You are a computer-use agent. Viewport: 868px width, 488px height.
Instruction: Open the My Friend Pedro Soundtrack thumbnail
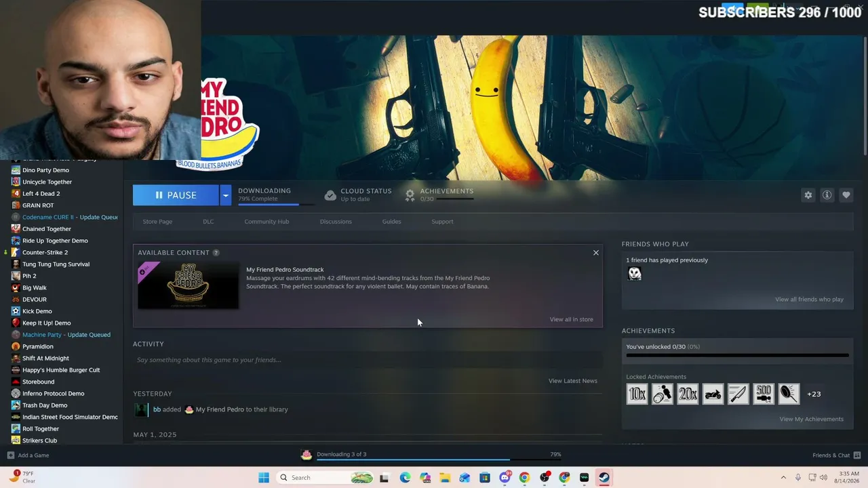pos(188,285)
